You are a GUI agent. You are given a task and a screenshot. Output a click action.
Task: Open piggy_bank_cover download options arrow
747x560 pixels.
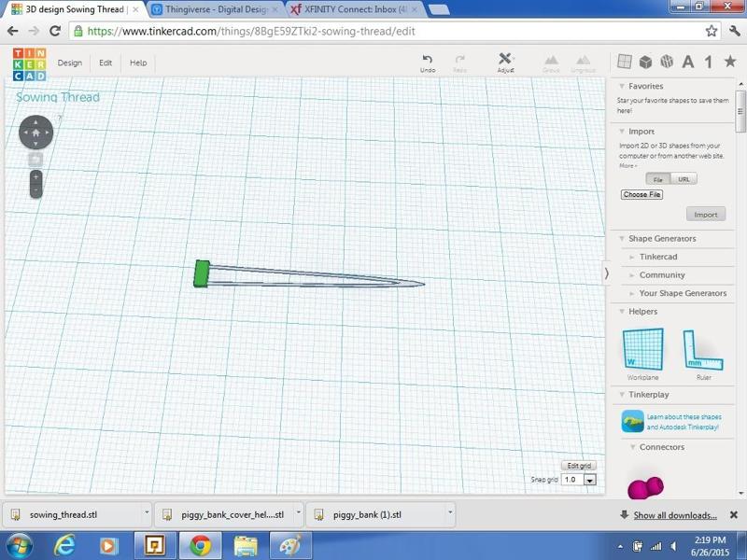(x=299, y=512)
